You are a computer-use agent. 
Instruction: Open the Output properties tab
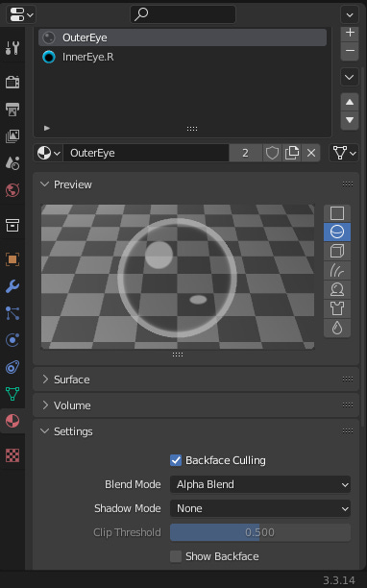click(x=12, y=110)
